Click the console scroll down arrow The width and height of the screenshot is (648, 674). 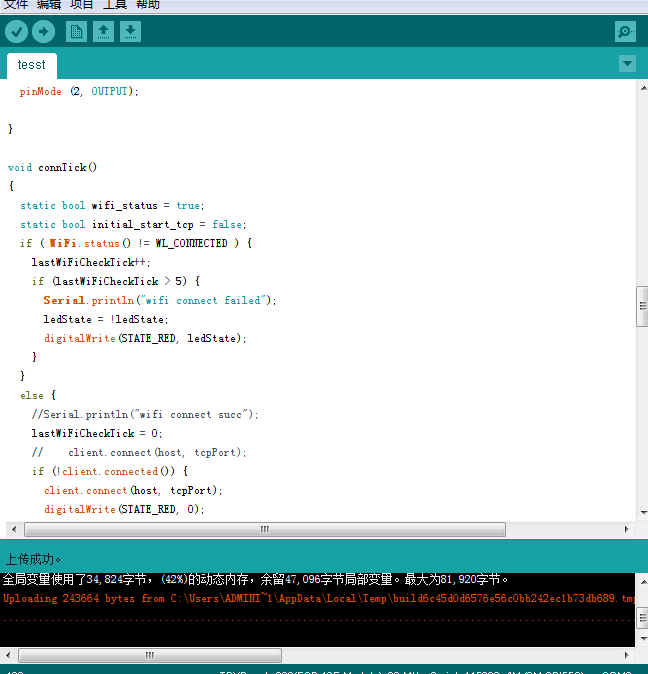click(x=643, y=639)
